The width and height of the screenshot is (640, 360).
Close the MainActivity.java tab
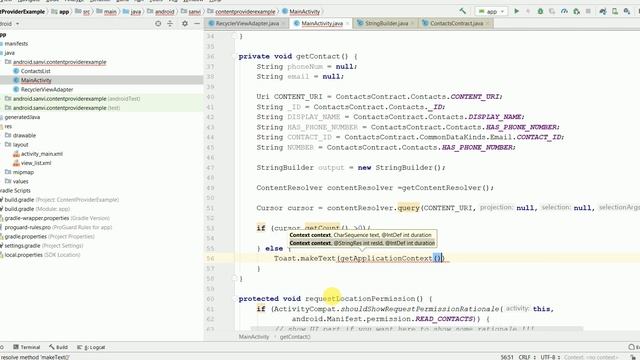[x=348, y=24]
